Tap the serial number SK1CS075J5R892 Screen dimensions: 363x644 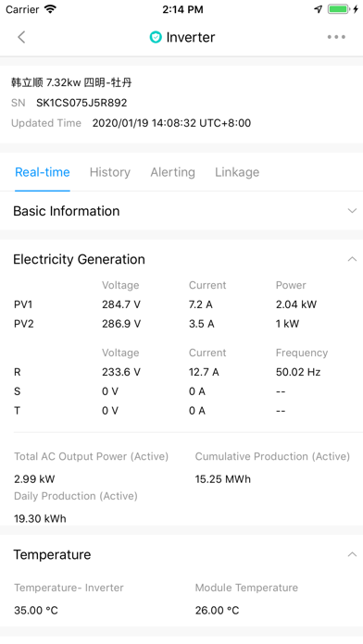(x=81, y=103)
